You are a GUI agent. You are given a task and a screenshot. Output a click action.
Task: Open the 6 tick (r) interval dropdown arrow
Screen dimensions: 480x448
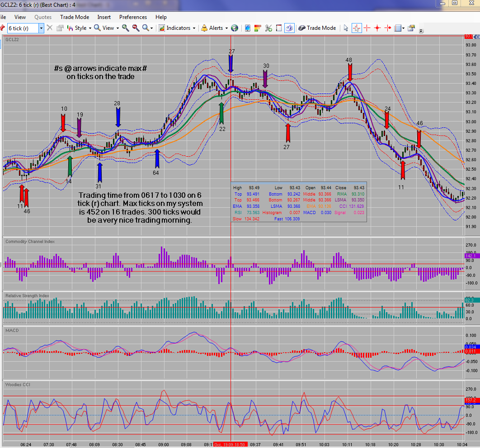41,28
